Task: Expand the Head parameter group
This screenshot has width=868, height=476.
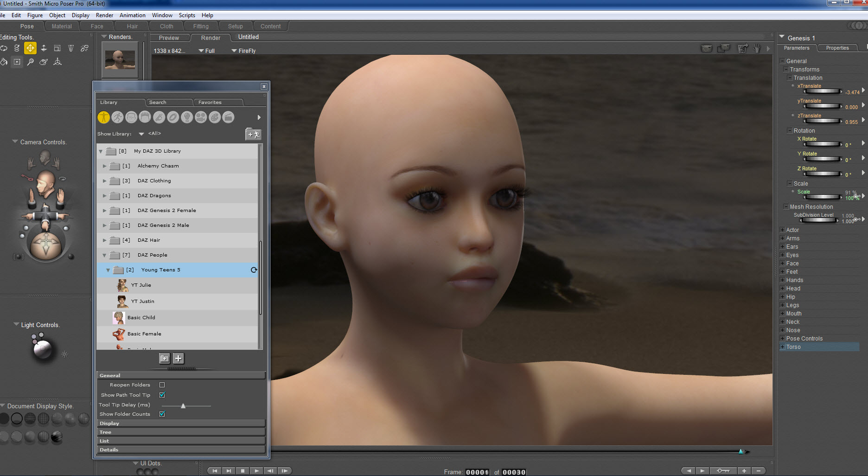Action: pyautogui.click(x=783, y=289)
